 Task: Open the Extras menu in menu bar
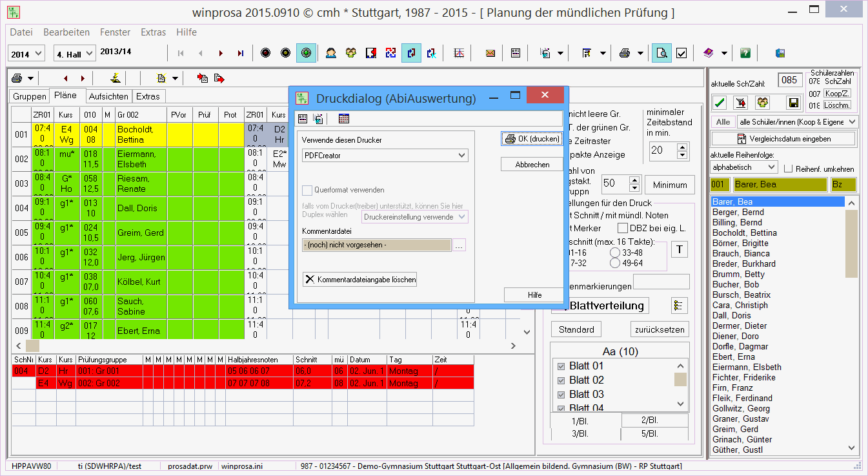pyautogui.click(x=153, y=32)
